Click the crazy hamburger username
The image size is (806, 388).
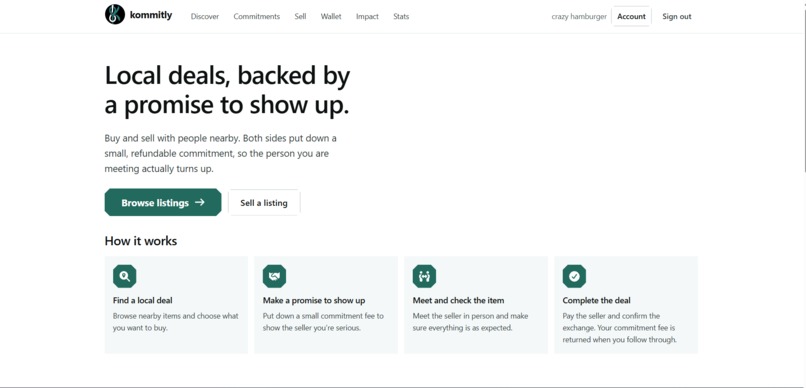[579, 16]
